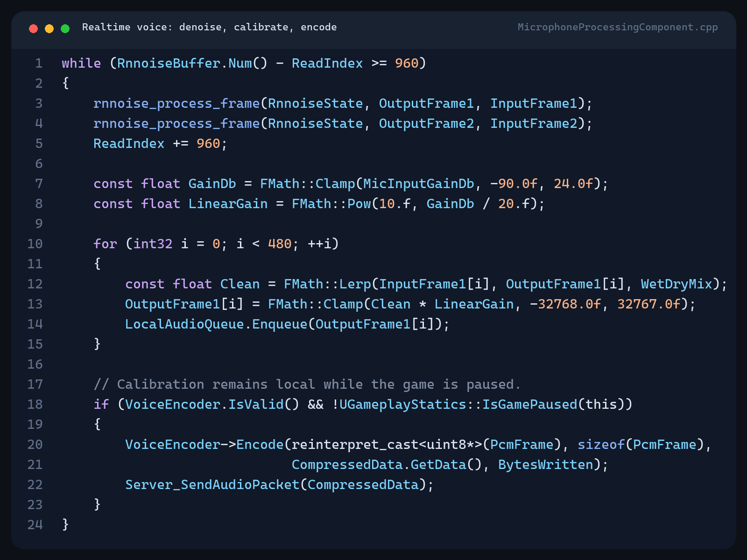The height and width of the screenshot is (560, 747).
Task: Click line number 6 in gutter
Action: (x=39, y=163)
